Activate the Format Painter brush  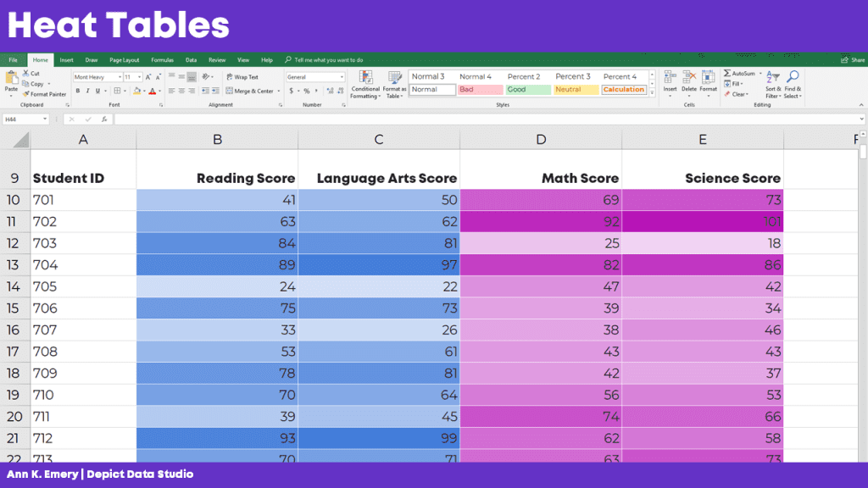point(26,94)
